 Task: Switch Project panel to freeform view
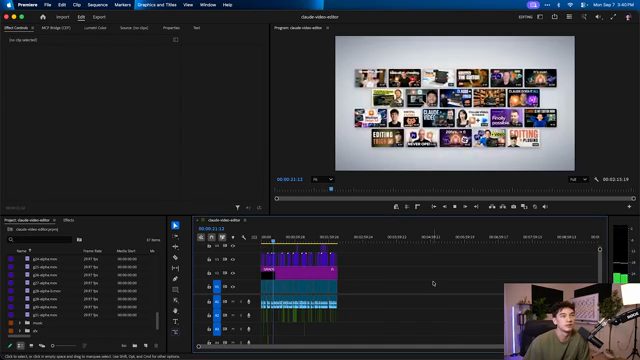click(42, 346)
